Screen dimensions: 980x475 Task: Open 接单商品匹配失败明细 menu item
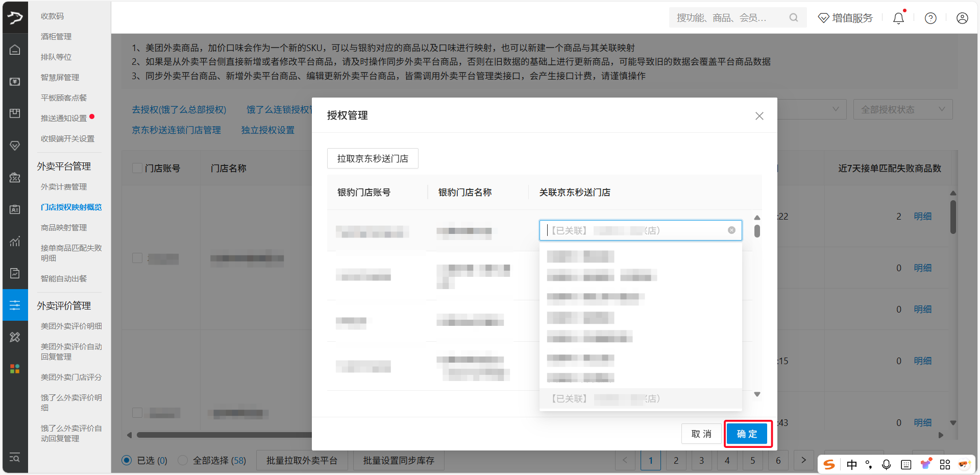(71, 253)
